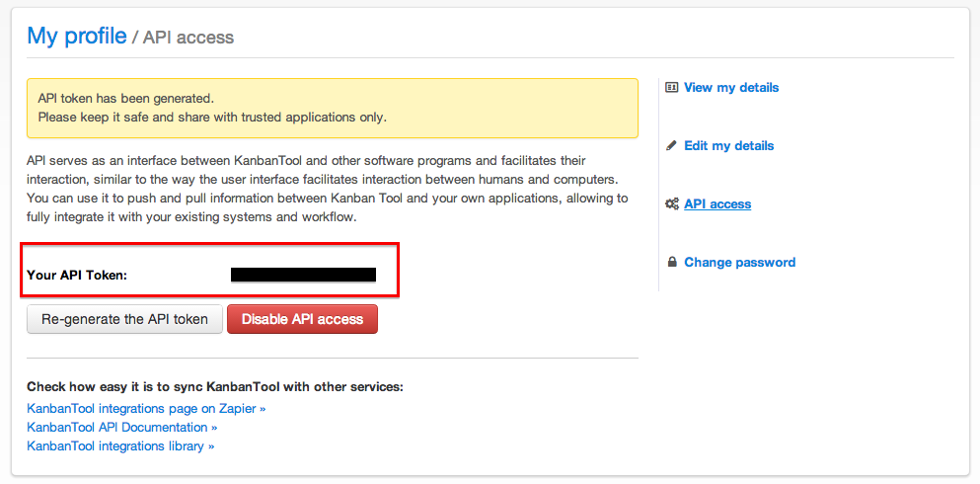Image resolution: width=980 pixels, height=484 pixels.
Task: Open Change password page
Action: click(x=740, y=262)
